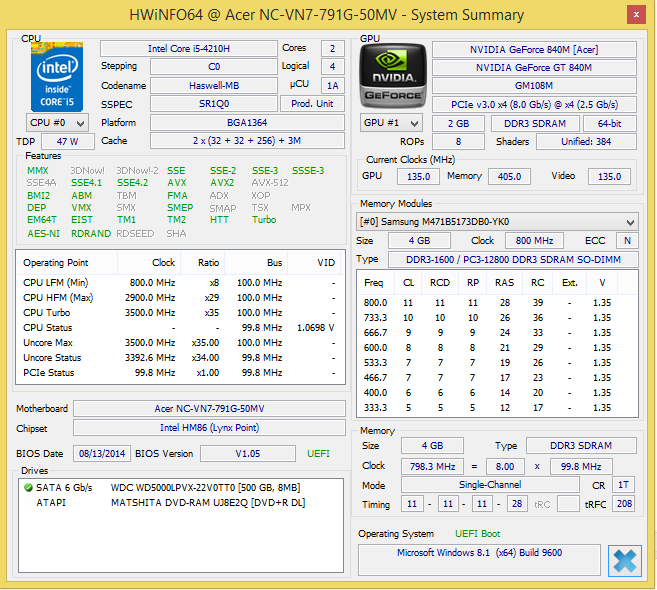Screen dimensions: 657x590
Task: Click the green UEFI label beside BIOS Version
Action: click(x=318, y=453)
